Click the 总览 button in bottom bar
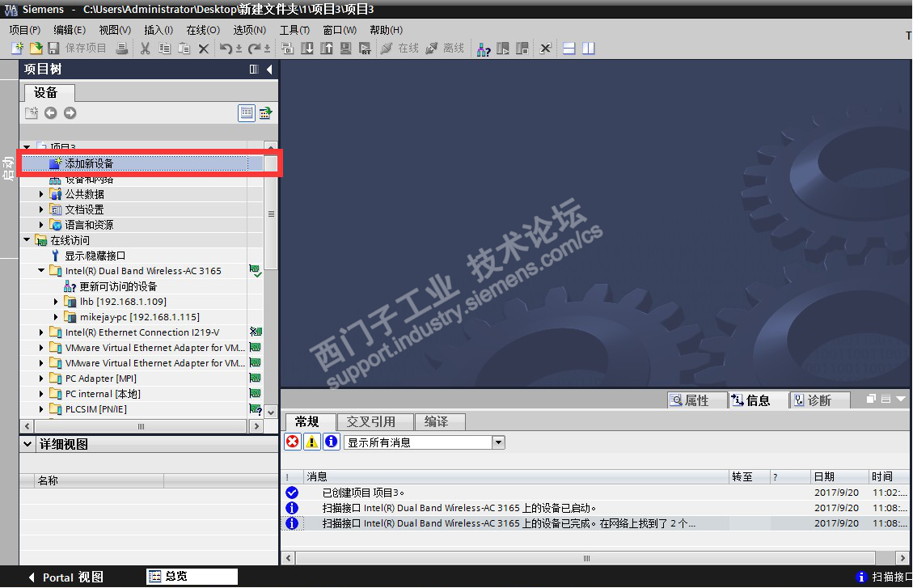 coord(192,577)
